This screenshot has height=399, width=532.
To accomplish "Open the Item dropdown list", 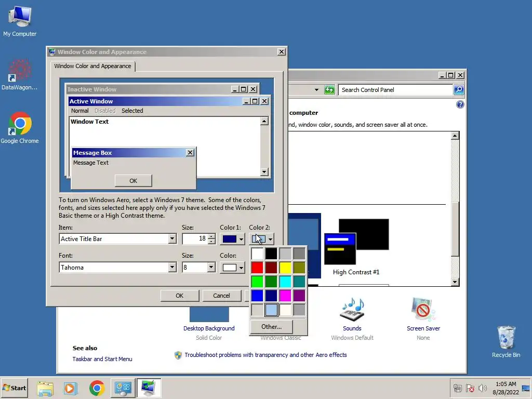I will 172,239.
